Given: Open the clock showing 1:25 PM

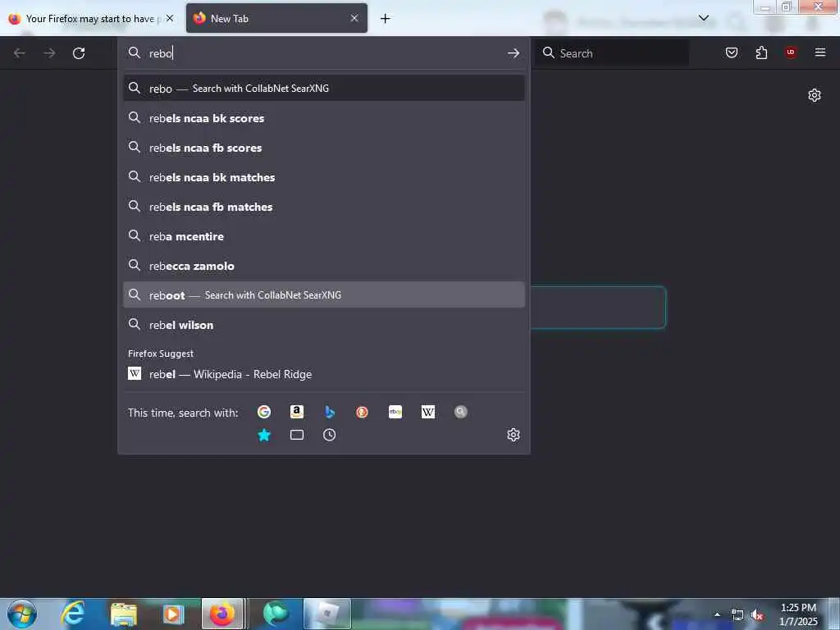Looking at the screenshot, I should coord(798,614).
